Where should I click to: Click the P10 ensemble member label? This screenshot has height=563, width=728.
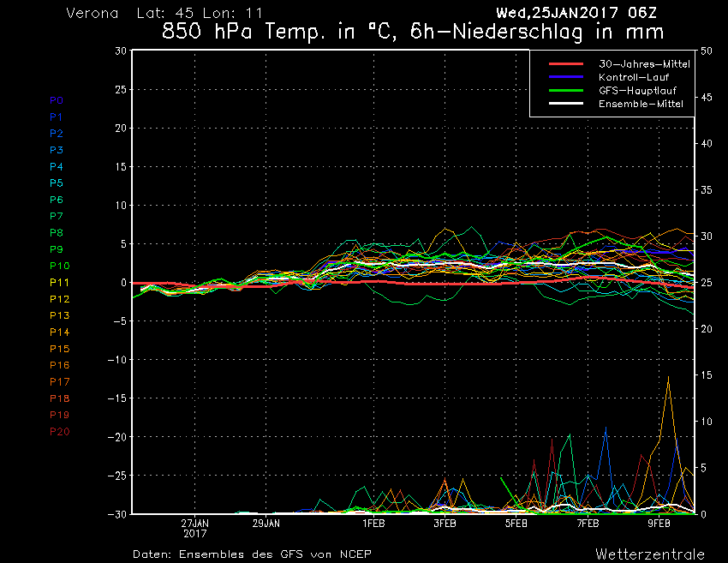coord(59,266)
